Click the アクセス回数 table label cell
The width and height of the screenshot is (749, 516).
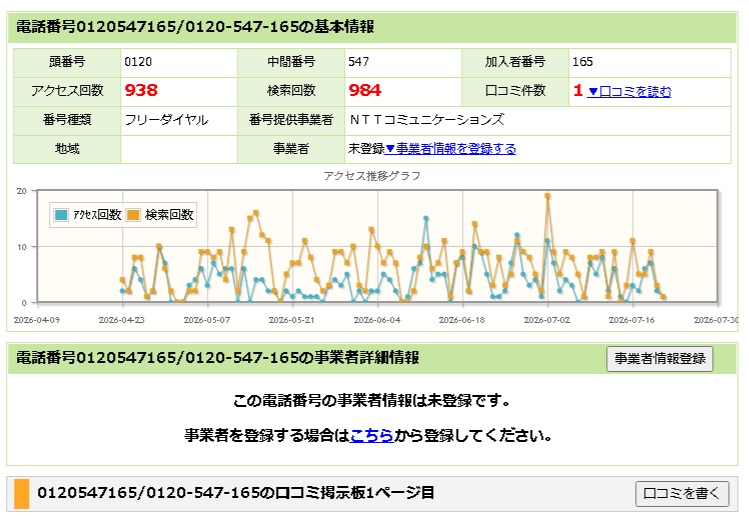click(67, 91)
